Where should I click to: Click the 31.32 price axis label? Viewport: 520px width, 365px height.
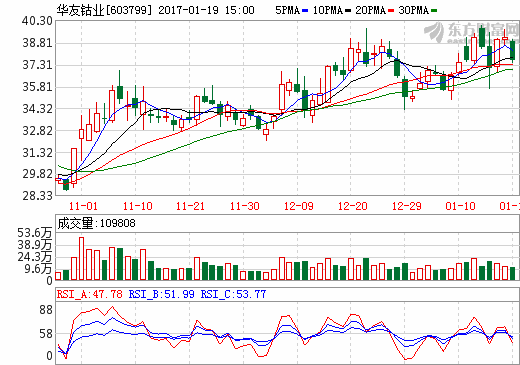pyautogui.click(x=37, y=153)
